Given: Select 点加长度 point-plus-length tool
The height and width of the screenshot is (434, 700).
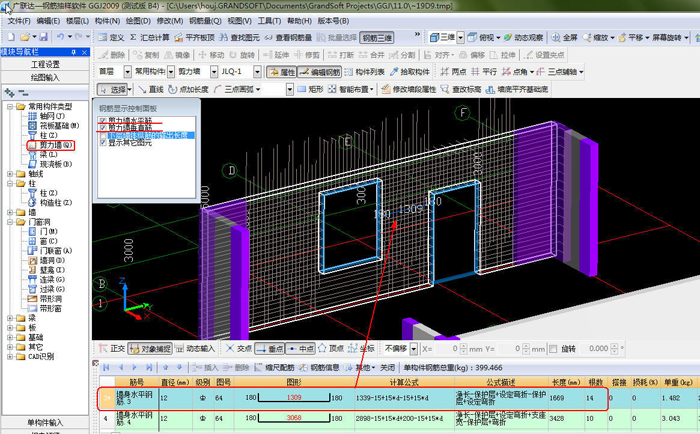Looking at the screenshot, I should 188,89.
